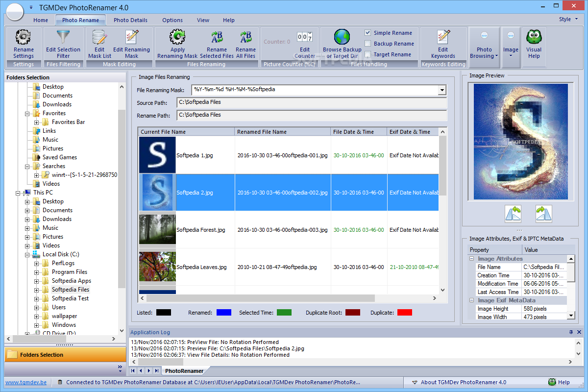Click Folders Selection pane button
588x392 pixels.
(x=65, y=355)
